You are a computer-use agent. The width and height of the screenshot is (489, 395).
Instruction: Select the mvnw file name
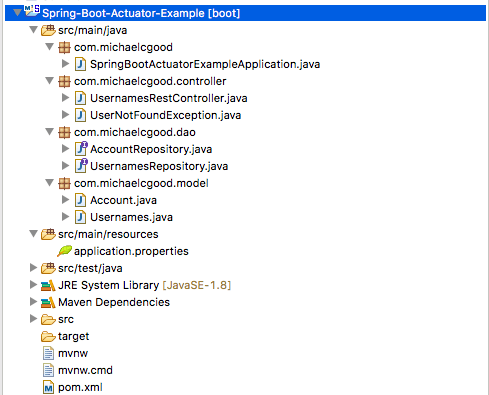73,354
